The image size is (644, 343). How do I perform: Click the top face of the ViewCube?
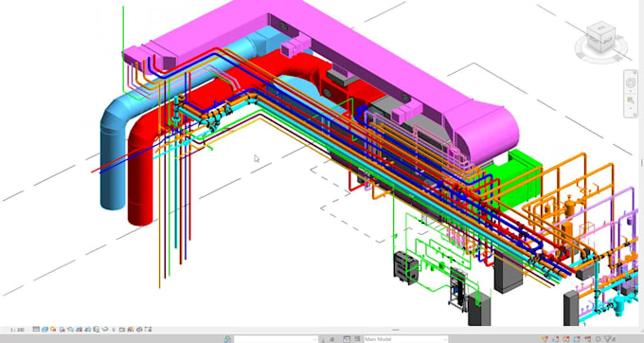coord(602,28)
